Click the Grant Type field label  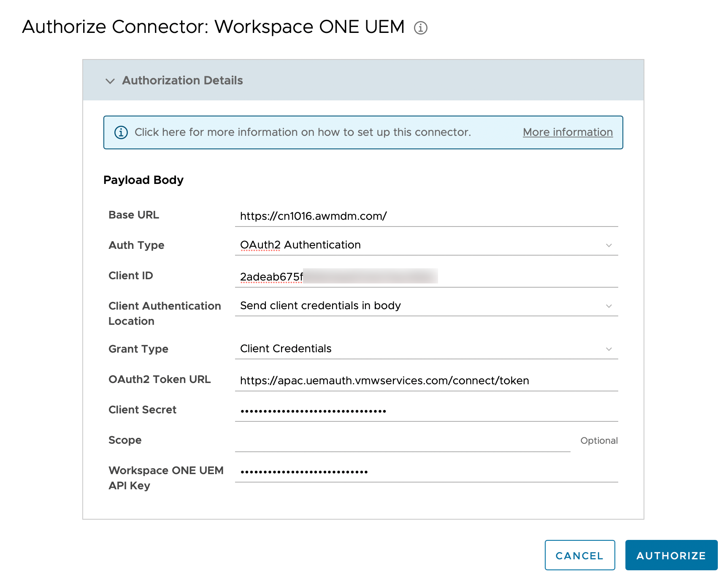pos(138,349)
